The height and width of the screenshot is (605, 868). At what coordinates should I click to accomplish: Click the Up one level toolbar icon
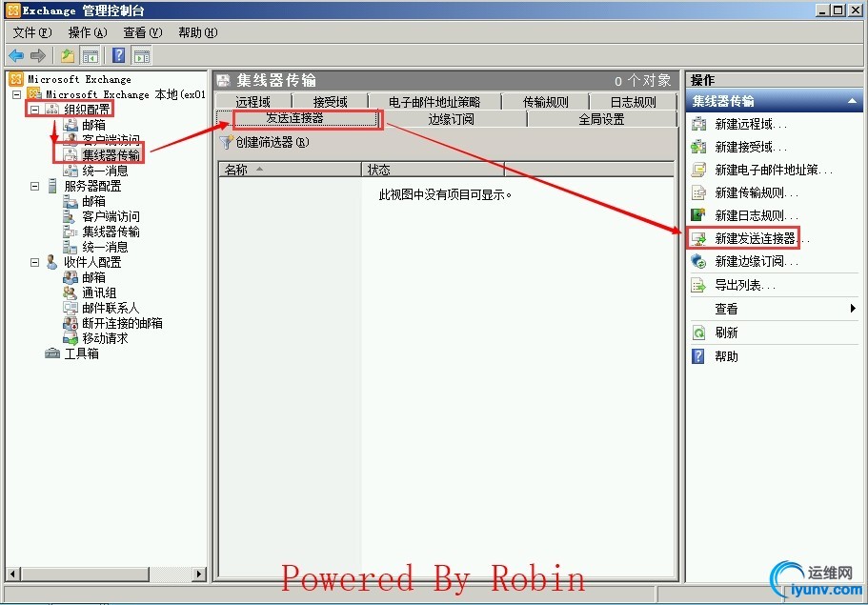(x=68, y=55)
